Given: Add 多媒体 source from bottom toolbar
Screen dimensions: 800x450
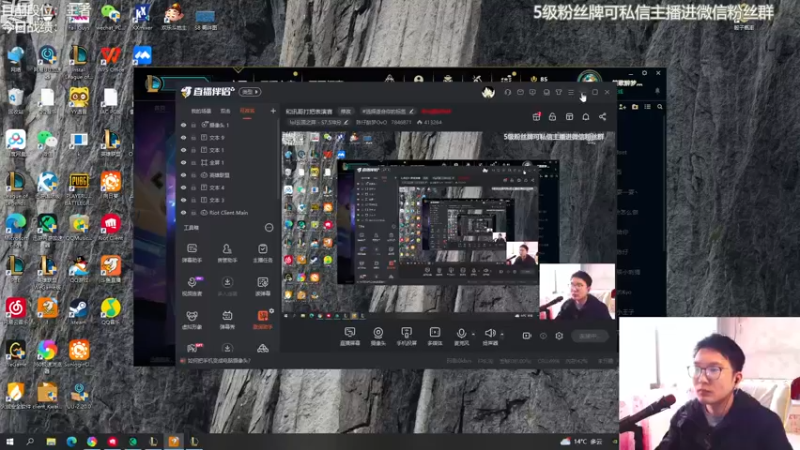Looking at the screenshot, I should tap(435, 336).
